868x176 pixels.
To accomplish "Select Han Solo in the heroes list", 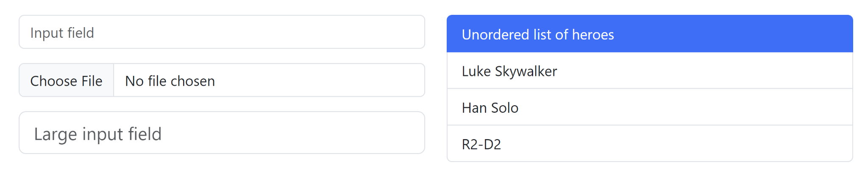I will point(650,107).
